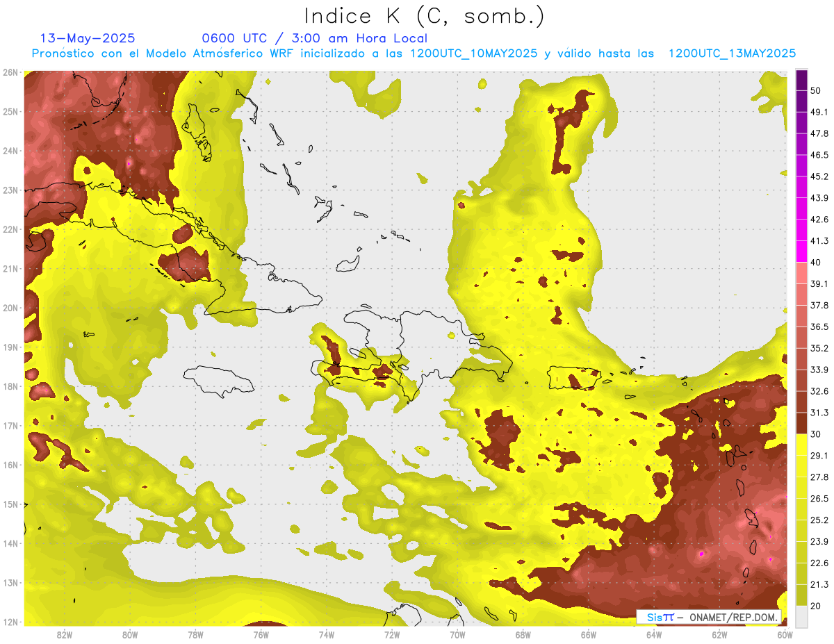Click the longitude label "76W"
This screenshot has height=644, width=834.
pos(261,634)
